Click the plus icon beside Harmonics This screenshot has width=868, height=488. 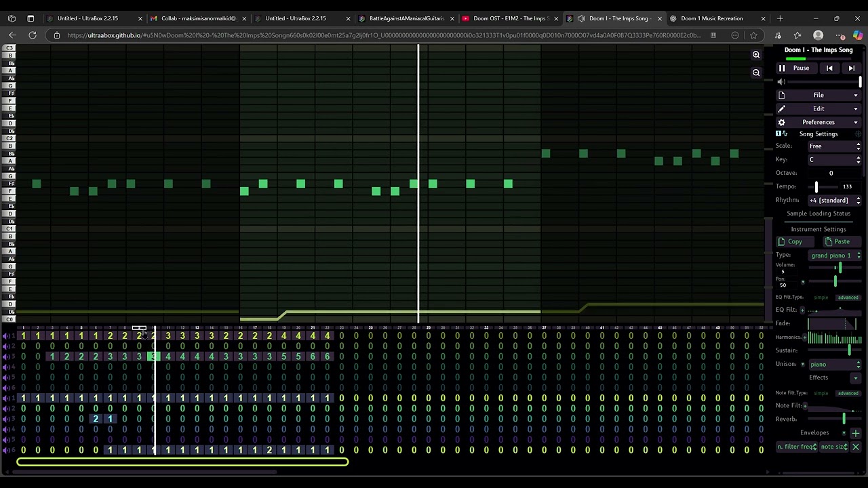805,337
